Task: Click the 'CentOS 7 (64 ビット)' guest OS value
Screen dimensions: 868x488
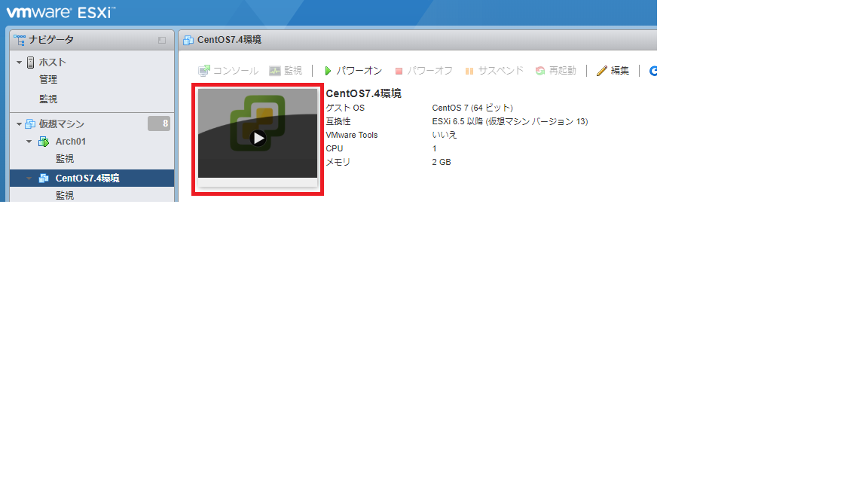Action: (472, 108)
